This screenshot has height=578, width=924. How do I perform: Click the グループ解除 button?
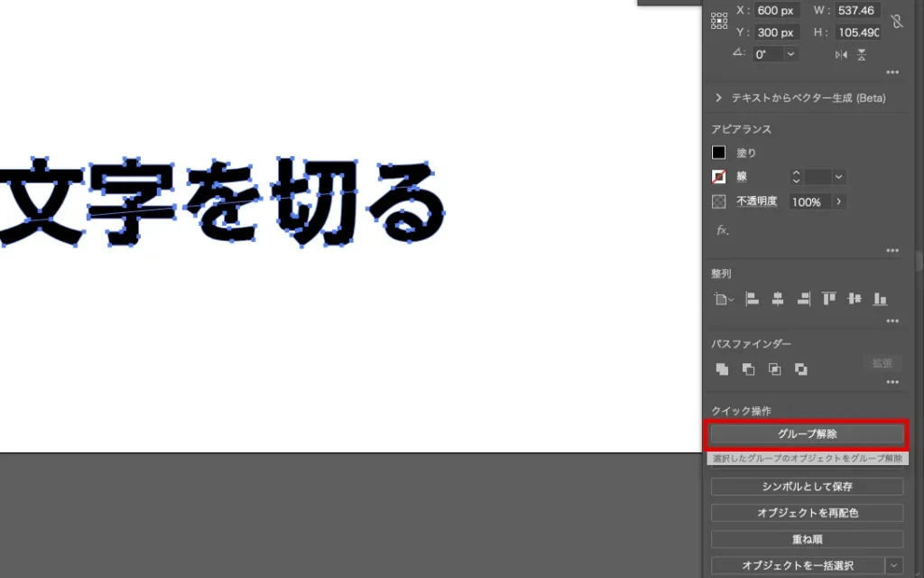pos(807,434)
